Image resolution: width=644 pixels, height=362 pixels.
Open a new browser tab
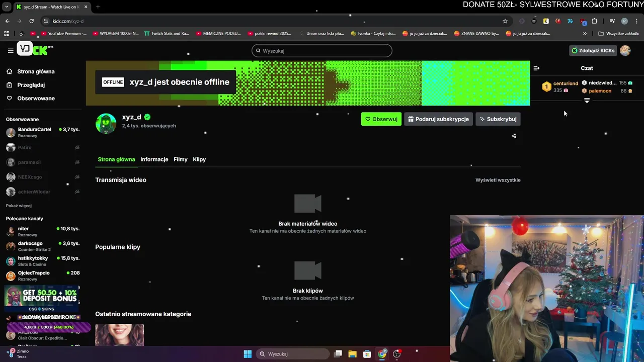pos(98,7)
